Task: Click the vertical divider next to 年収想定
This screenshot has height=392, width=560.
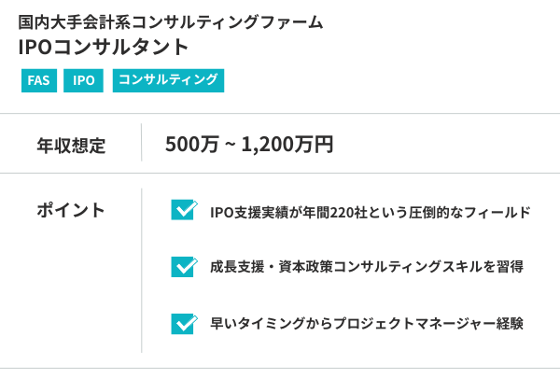Action: [x=142, y=144]
